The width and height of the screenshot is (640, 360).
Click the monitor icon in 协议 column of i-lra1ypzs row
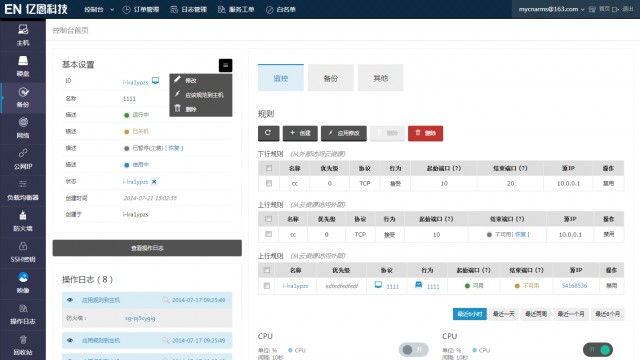click(378, 285)
